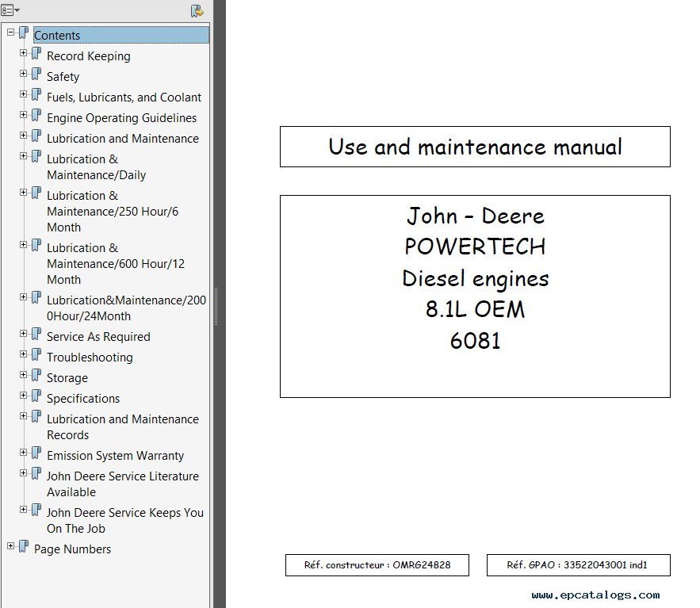Image resolution: width=700 pixels, height=608 pixels.
Task: Open Lubrication and Maintenance Records bookmark
Action: [x=123, y=426]
